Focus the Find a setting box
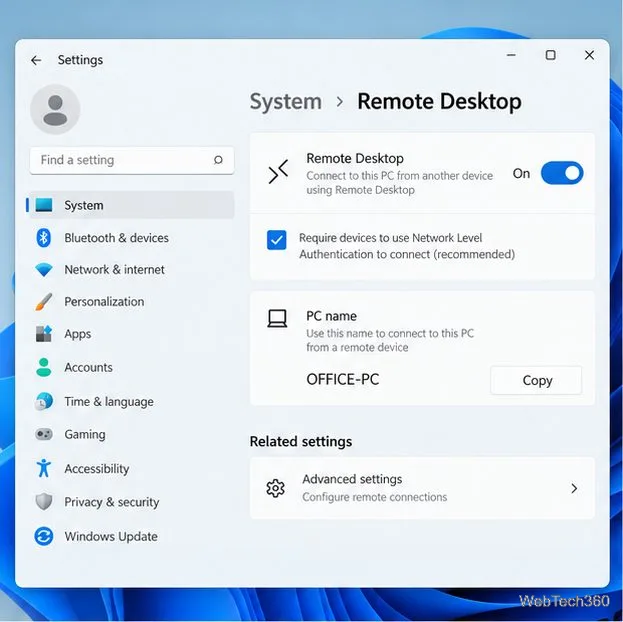The height and width of the screenshot is (622, 623). tap(132, 160)
